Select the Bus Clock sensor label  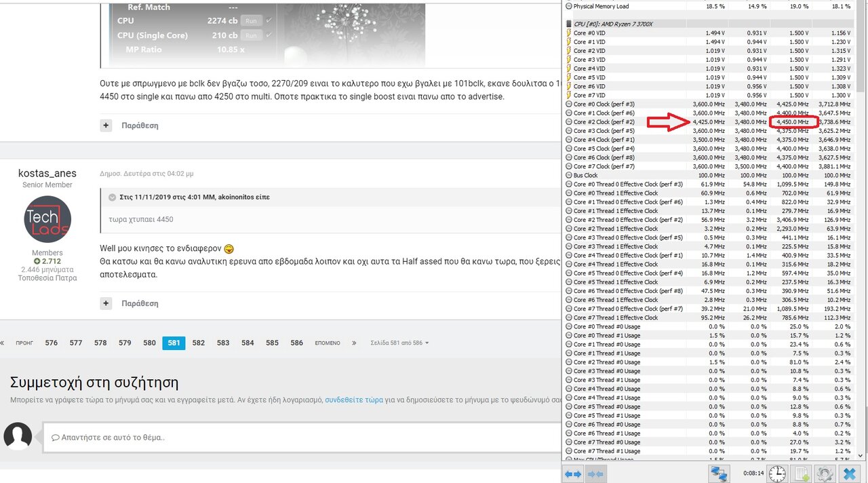click(586, 175)
